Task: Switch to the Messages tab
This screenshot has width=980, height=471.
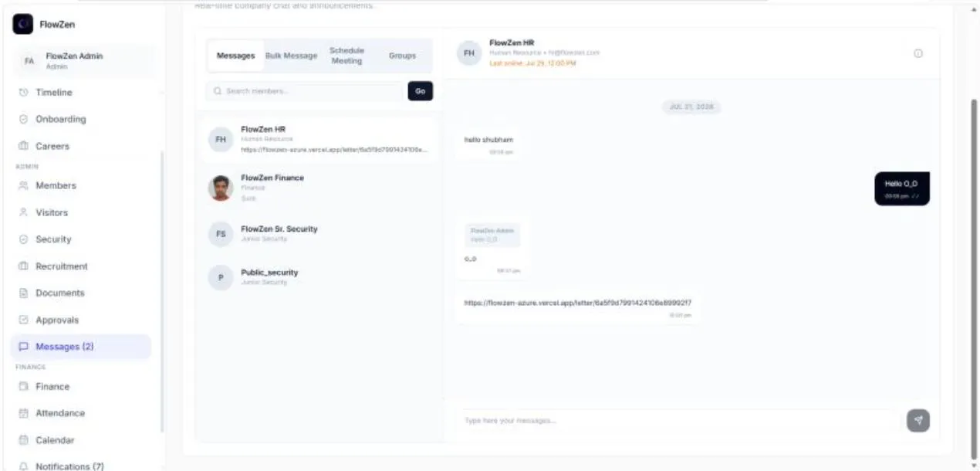Action: coord(235,56)
